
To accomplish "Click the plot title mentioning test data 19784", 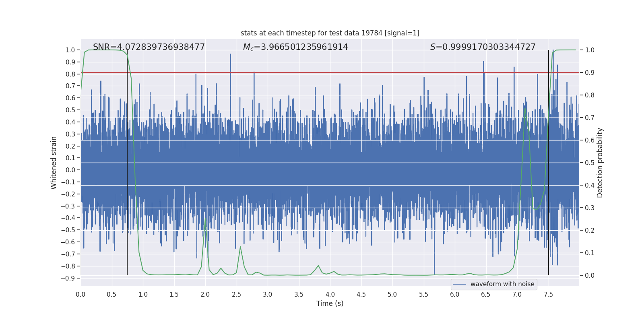I will pyautogui.click(x=330, y=33).
